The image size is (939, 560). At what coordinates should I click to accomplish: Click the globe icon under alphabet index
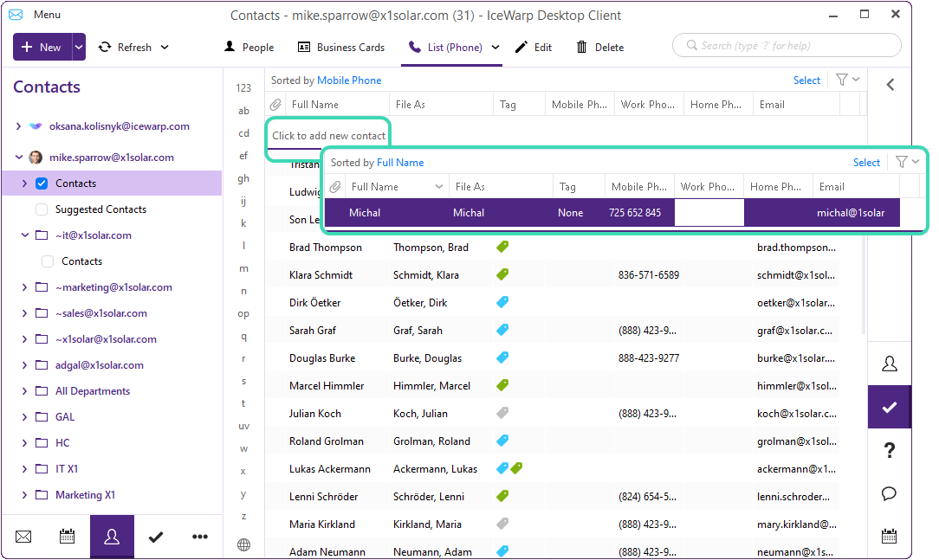243,545
